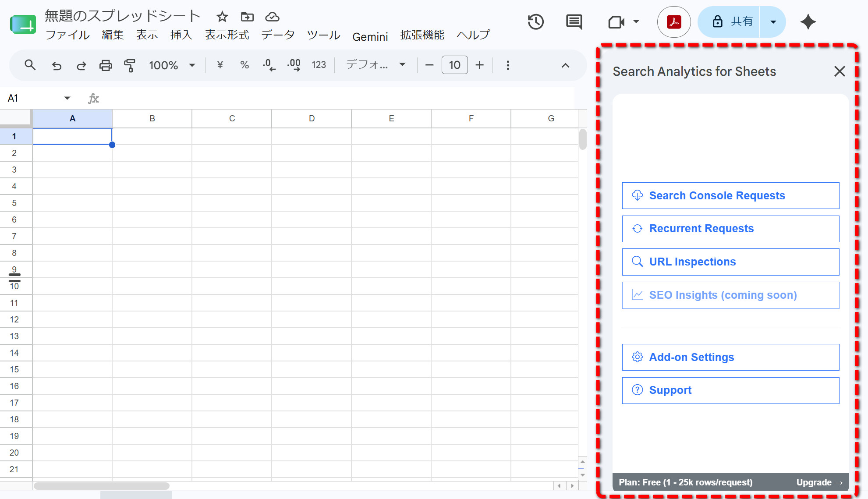The image size is (868, 499).
Task: Increase decimal places
Action: (294, 65)
